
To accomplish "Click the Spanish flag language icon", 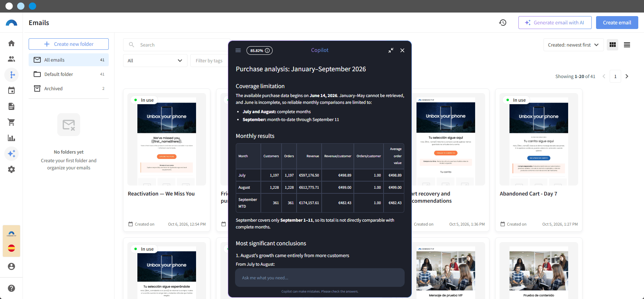I will coord(11,248).
